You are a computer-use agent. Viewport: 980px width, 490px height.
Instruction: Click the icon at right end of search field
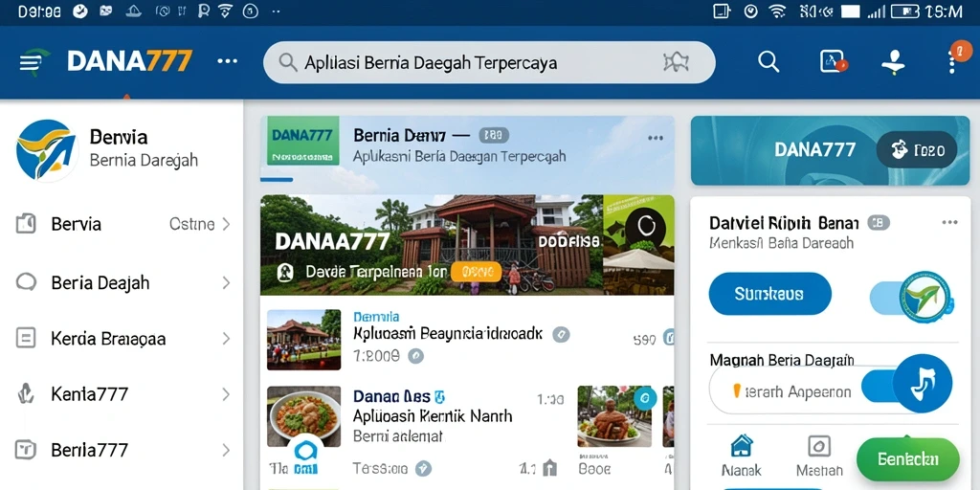pos(676,62)
